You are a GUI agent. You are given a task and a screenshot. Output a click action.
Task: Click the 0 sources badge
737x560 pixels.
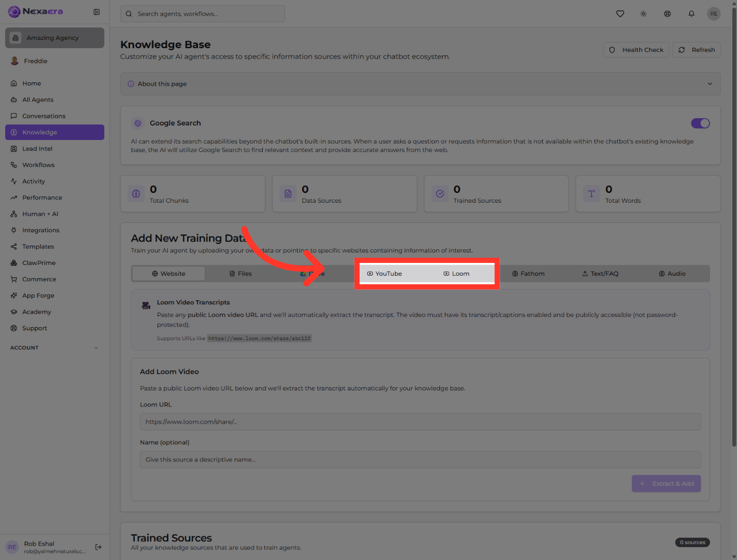coord(692,542)
